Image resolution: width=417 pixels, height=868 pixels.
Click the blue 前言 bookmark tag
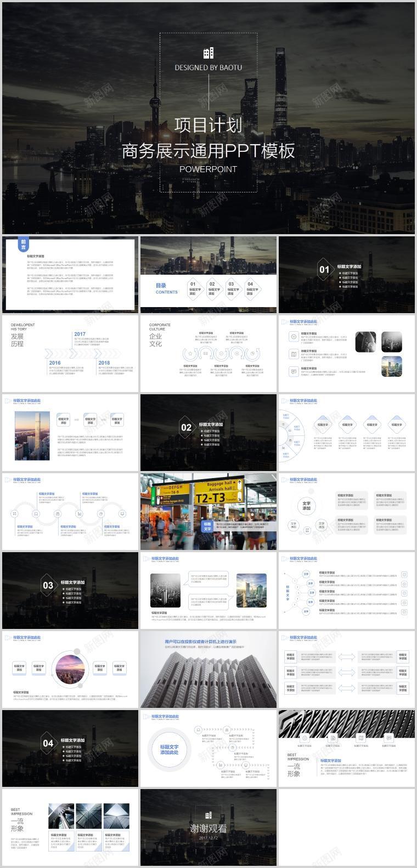[x=24, y=245]
